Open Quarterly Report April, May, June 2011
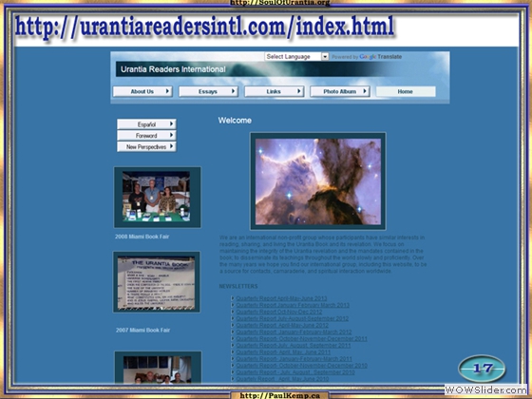The height and width of the screenshot is (399, 532). [283, 352]
